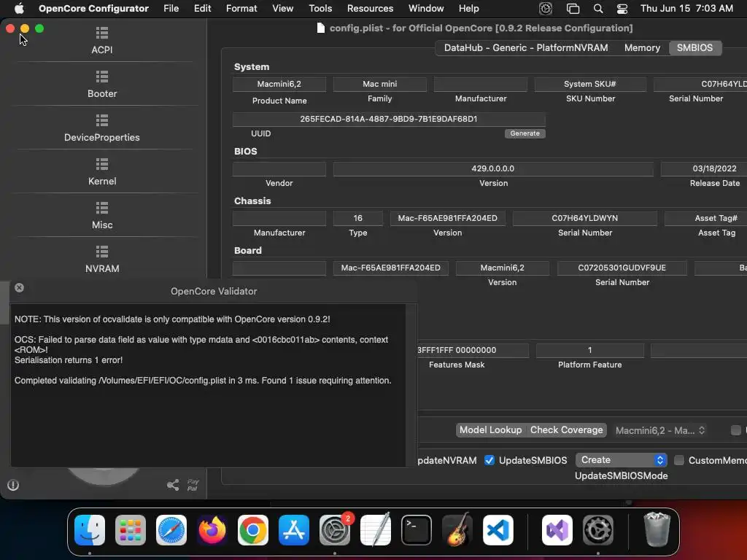Viewport: 747px width, 560px height.
Task: Launch Firefox from the Dock
Action: [212, 530]
